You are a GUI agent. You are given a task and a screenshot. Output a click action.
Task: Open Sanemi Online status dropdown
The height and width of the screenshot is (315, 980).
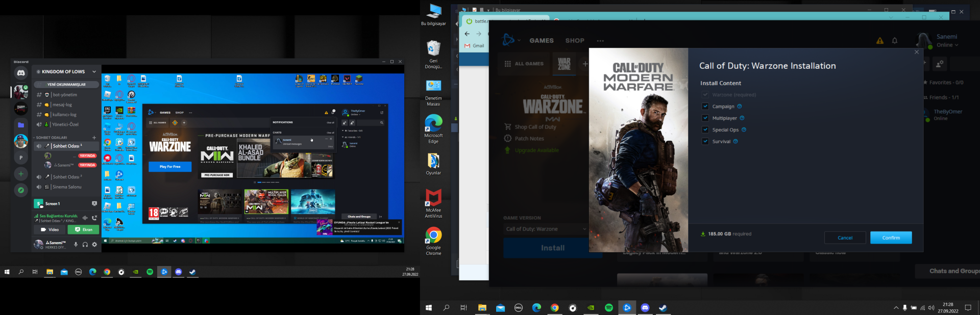[x=947, y=45]
